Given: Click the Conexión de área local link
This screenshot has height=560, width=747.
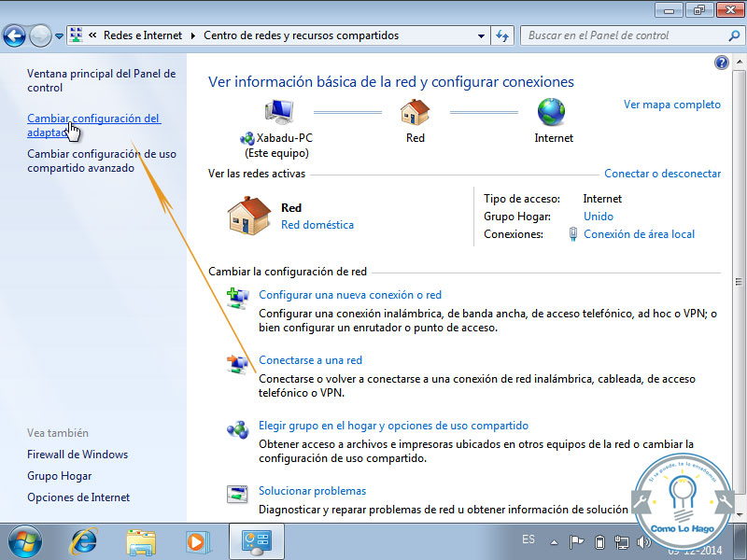Looking at the screenshot, I should click(639, 234).
